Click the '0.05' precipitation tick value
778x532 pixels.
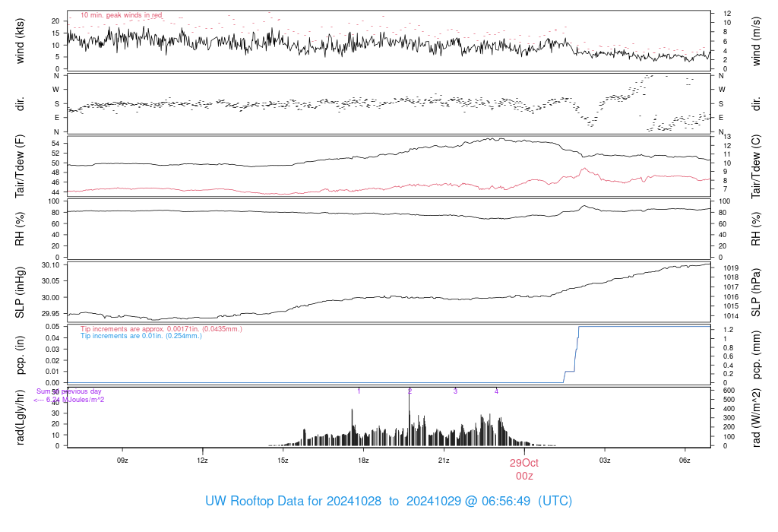(x=52, y=327)
